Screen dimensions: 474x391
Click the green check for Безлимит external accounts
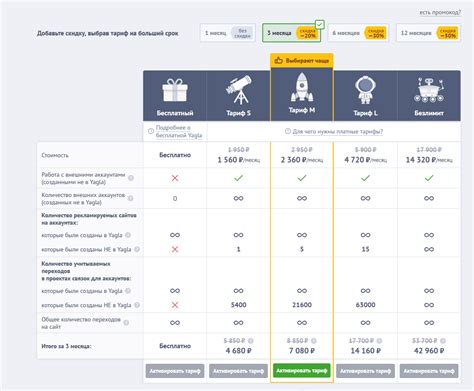tap(429, 178)
